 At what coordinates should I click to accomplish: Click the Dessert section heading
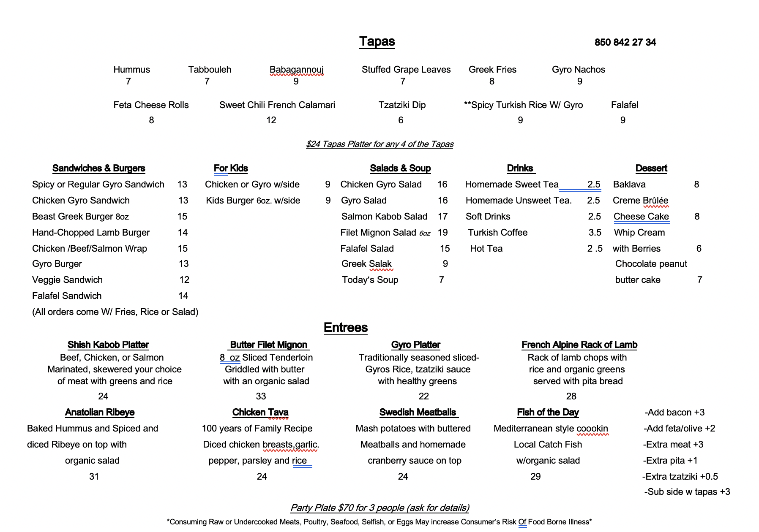pyautogui.click(x=651, y=168)
